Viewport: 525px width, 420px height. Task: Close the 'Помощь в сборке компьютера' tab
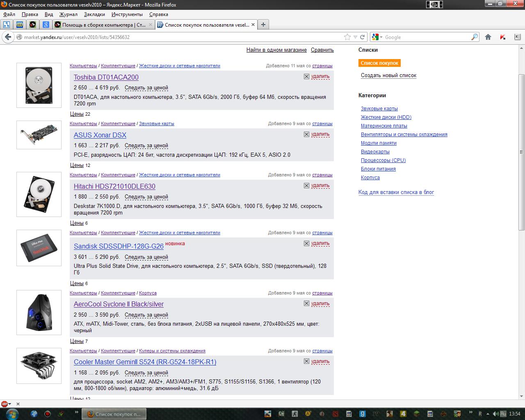(150, 25)
